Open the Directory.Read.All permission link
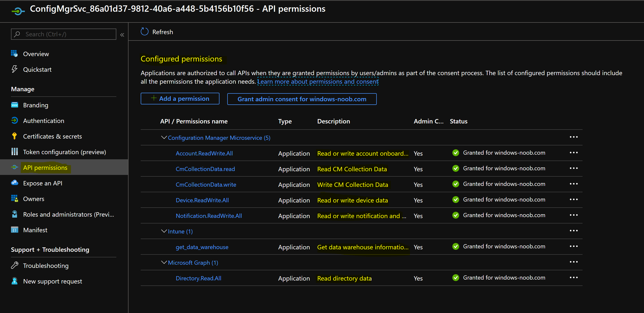 pyautogui.click(x=198, y=278)
